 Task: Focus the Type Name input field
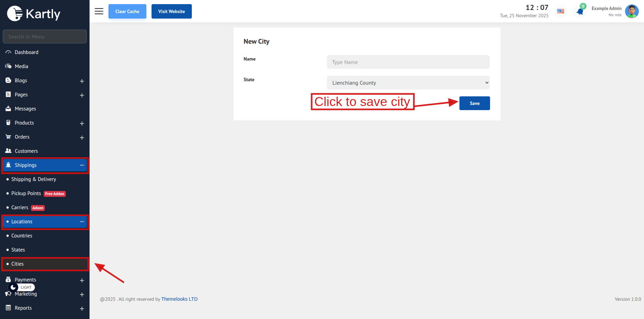(408, 62)
